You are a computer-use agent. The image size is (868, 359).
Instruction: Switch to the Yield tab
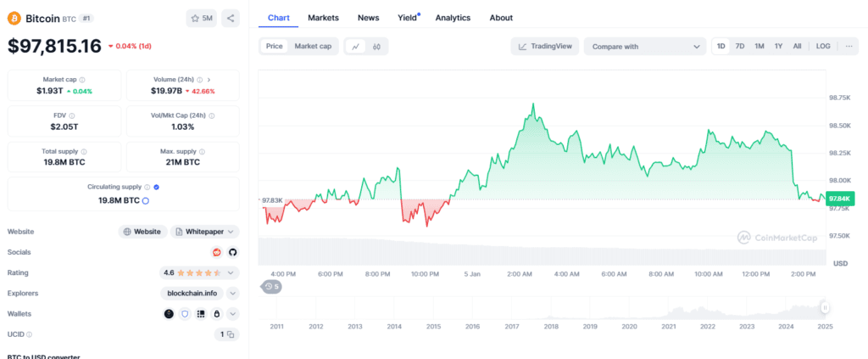408,18
